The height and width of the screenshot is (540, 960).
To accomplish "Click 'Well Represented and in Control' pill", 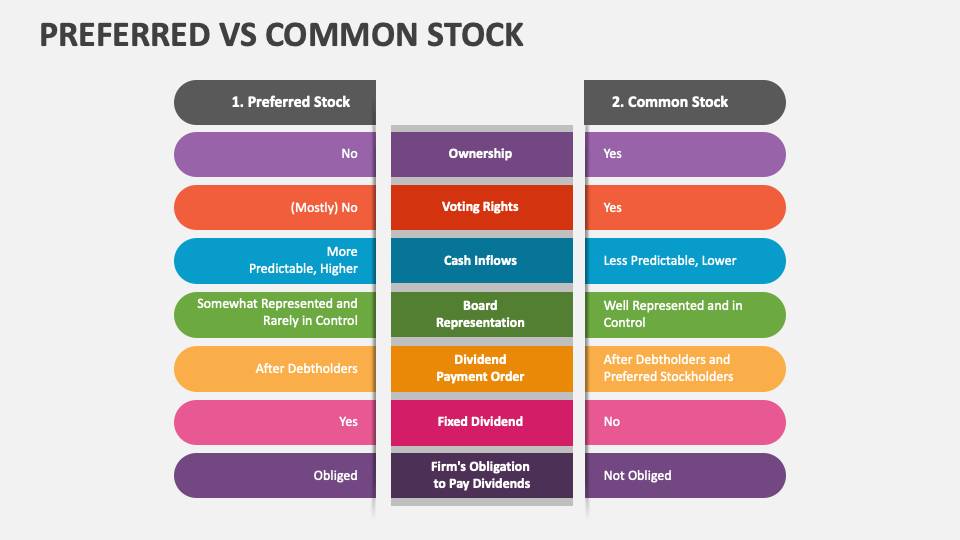I will tap(685, 315).
